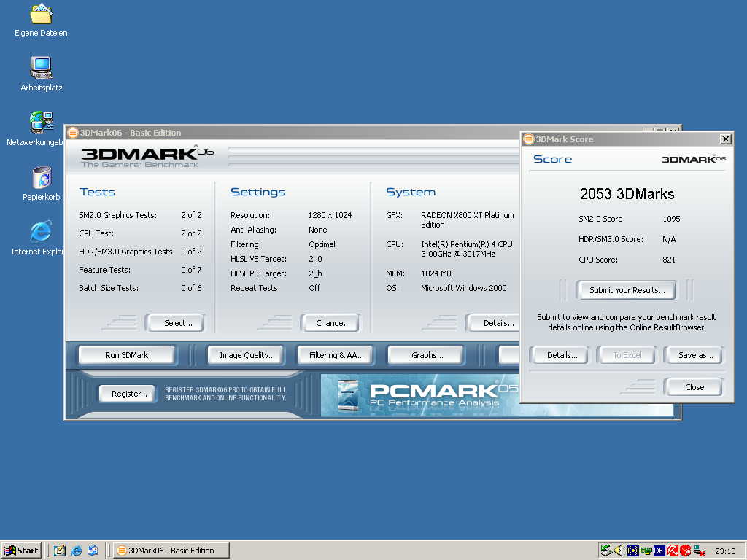
Task: Click the Close button in Score dialog
Action: (694, 387)
